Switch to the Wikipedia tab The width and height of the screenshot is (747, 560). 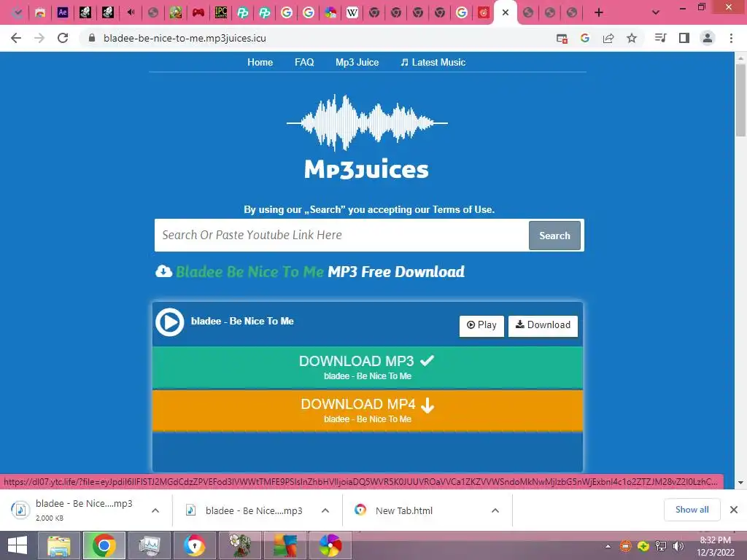[352, 13]
